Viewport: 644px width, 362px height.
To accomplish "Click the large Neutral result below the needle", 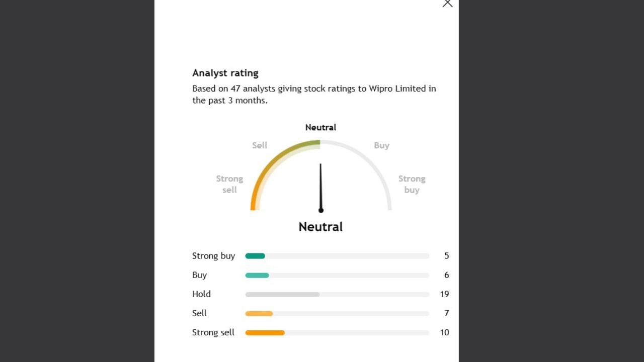I will [x=320, y=227].
